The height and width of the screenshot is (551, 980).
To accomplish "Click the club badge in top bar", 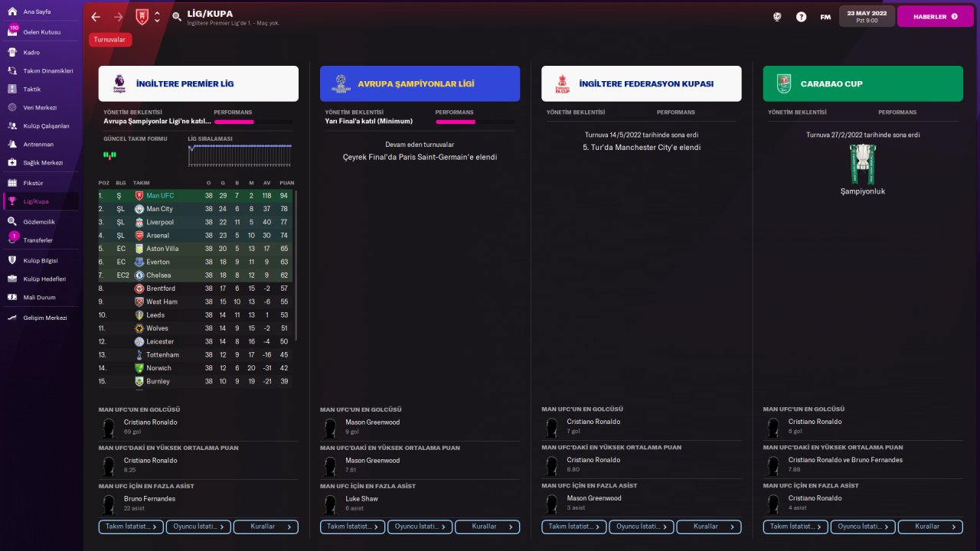I will tap(142, 17).
